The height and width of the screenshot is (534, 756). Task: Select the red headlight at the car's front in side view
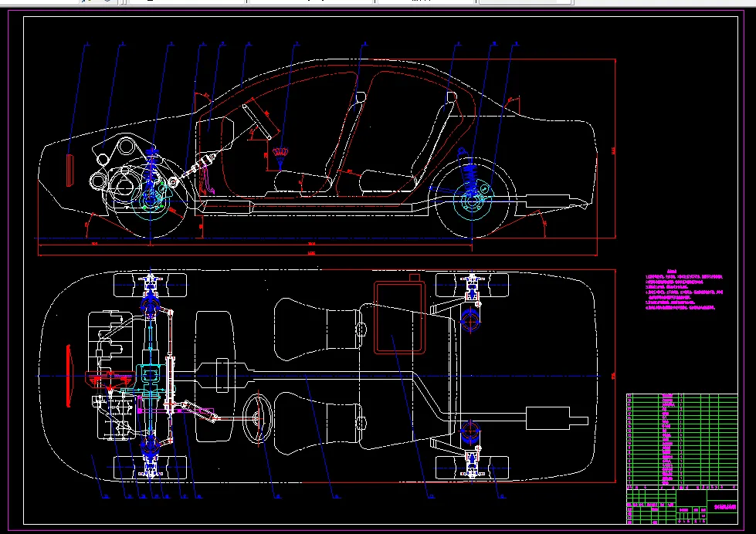[x=70, y=170]
